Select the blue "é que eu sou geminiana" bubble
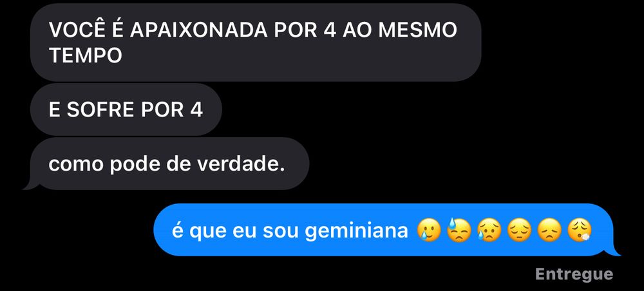 [387, 230]
